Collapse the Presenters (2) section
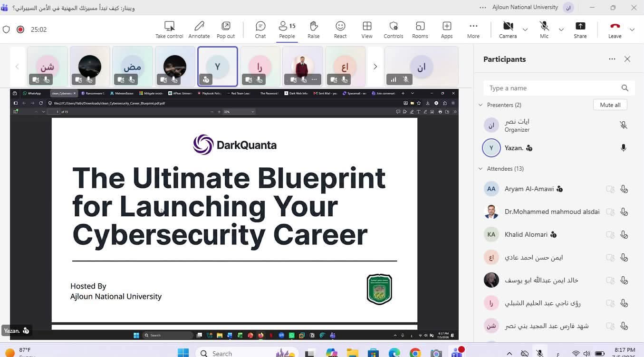The height and width of the screenshot is (357, 644). (x=481, y=105)
